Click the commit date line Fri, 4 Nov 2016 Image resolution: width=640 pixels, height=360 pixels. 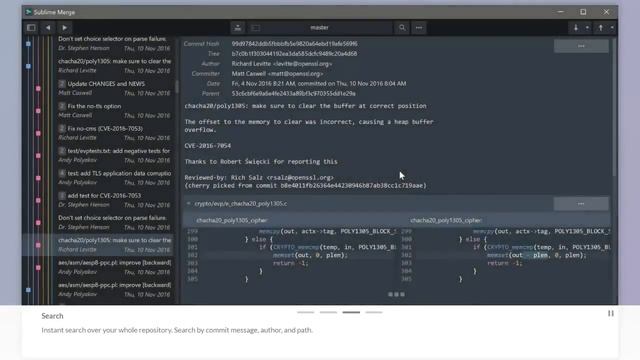319,84
